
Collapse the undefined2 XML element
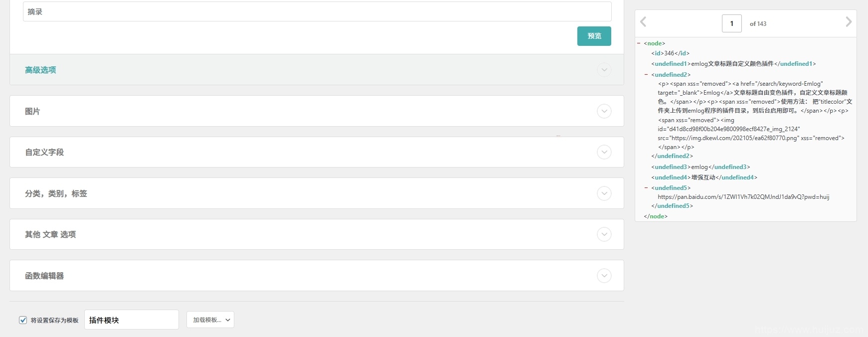pos(646,75)
